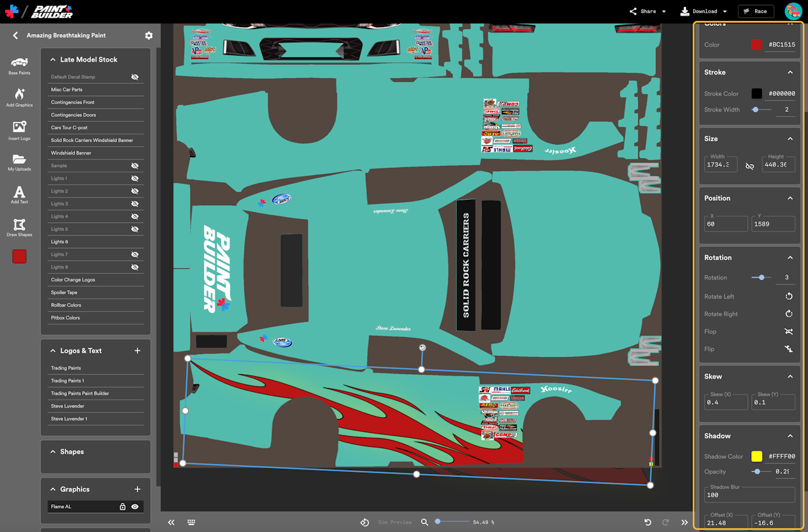Open the My Uploads folder
This screenshot has height=532, width=808.
click(x=19, y=163)
